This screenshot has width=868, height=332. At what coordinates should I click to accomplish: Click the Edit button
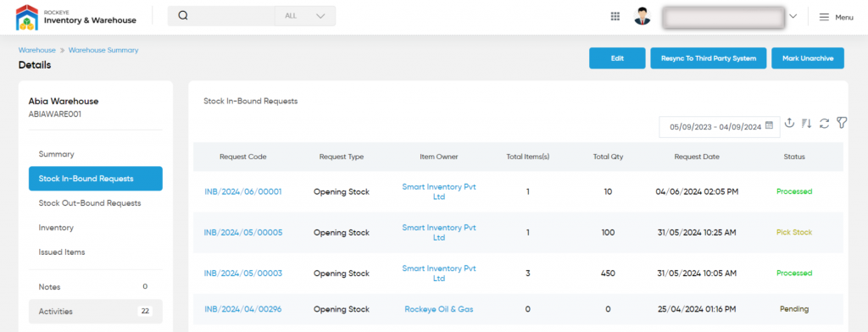tap(617, 58)
